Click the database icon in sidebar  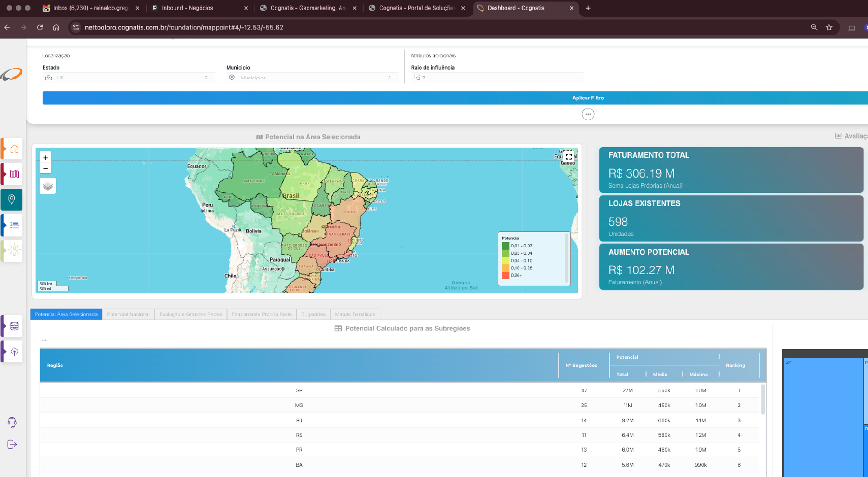[14, 326]
